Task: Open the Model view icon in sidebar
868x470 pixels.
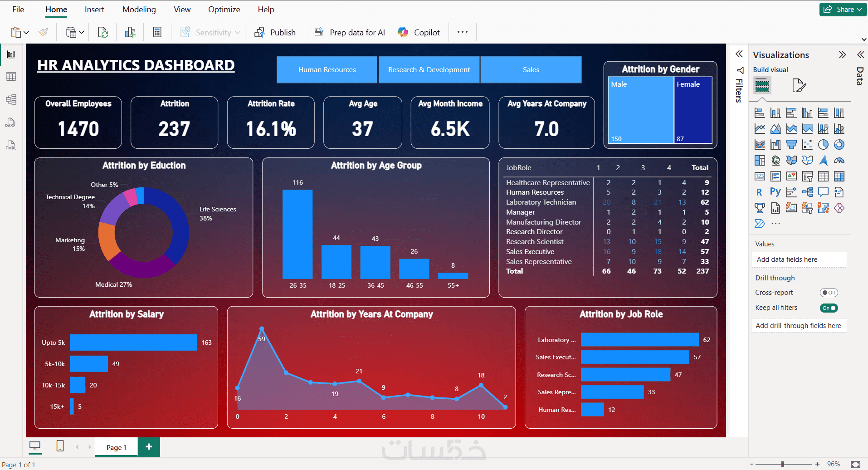Action: tap(11, 99)
